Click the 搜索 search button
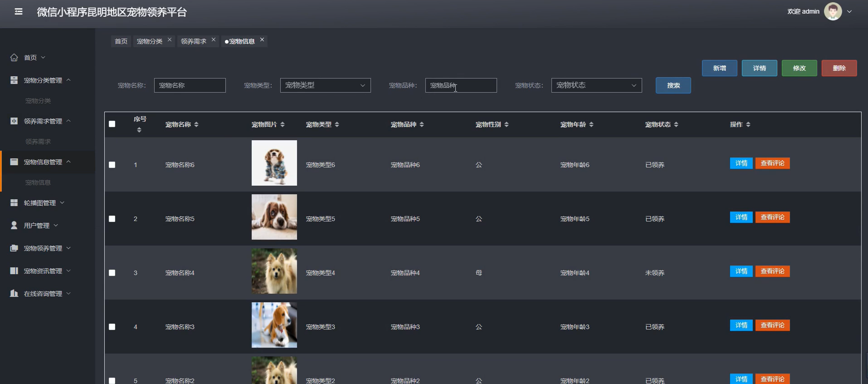The image size is (868, 384). click(x=673, y=85)
